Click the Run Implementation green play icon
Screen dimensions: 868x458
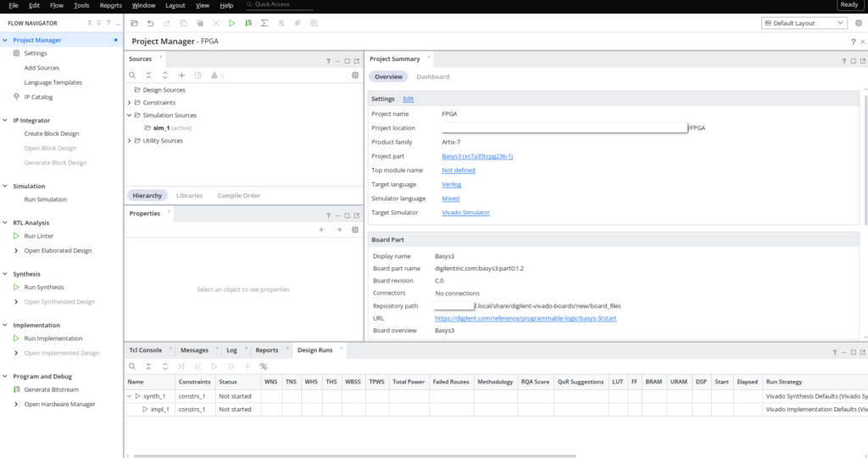(16, 338)
